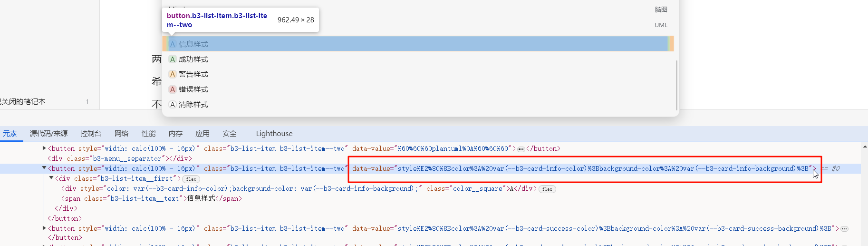
Task: Open the 安全 tab
Action: [x=230, y=134]
